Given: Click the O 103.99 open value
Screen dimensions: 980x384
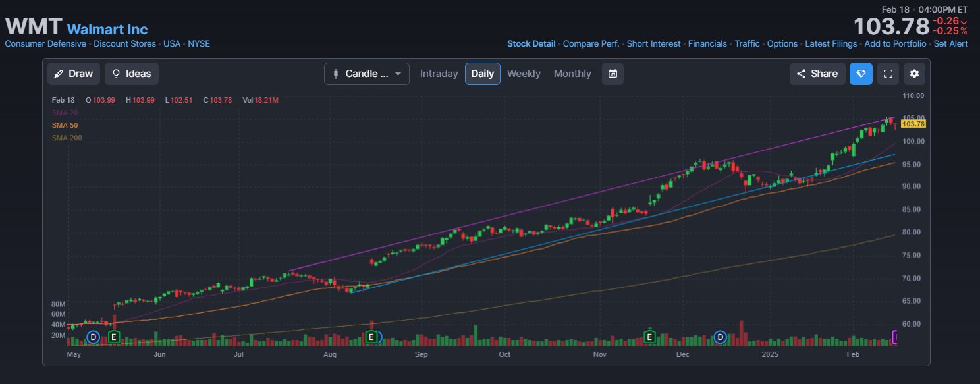Looking at the screenshot, I should [x=100, y=100].
